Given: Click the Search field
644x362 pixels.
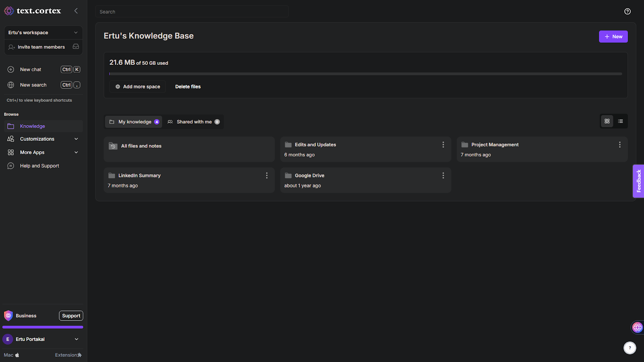Looking at the screenshot, I should (x=192, y=12).
